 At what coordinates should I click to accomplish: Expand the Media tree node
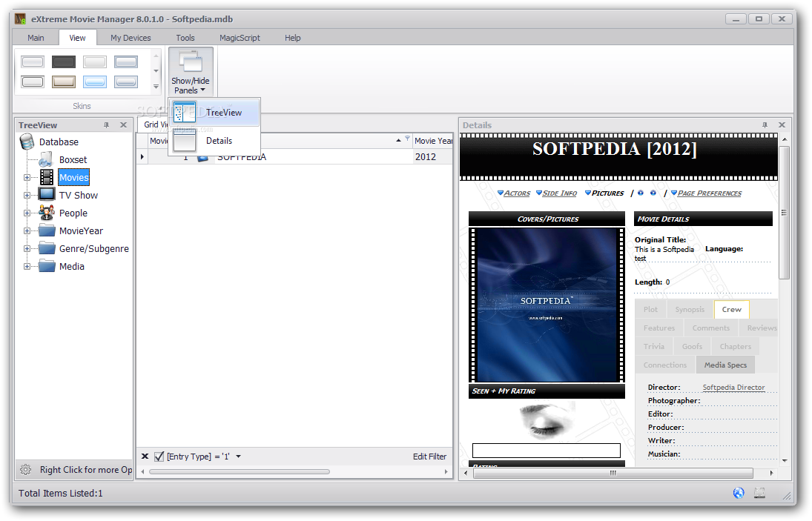(x=27, y=267)
